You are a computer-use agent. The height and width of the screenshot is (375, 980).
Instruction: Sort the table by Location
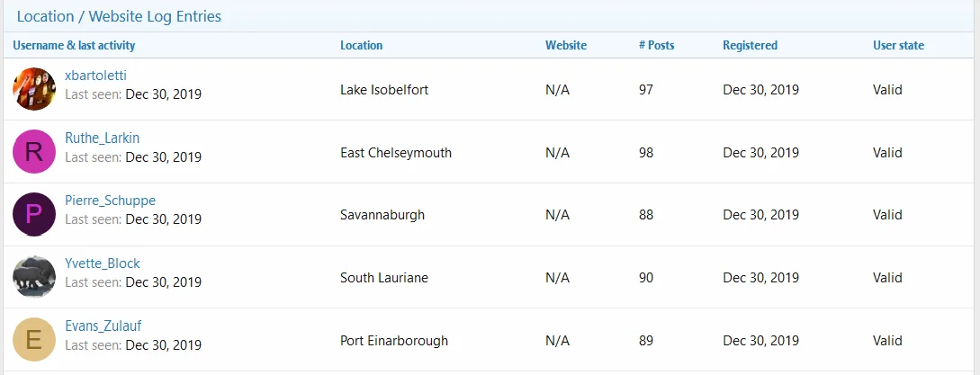[361, 45]
